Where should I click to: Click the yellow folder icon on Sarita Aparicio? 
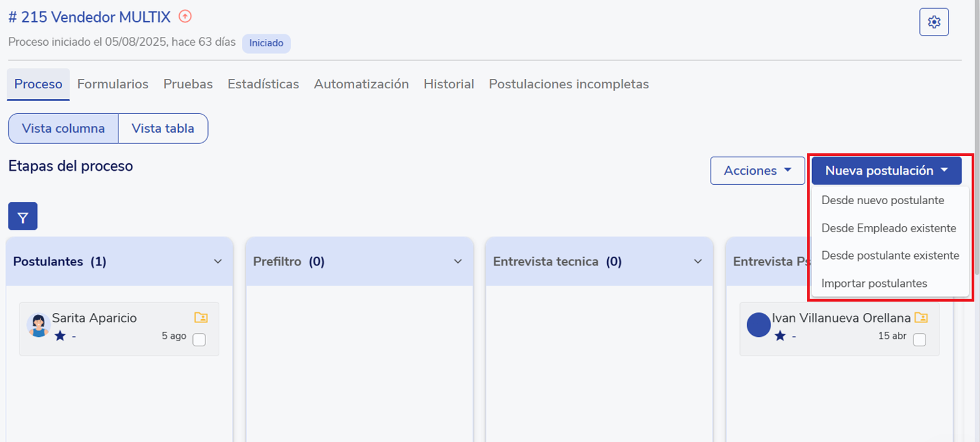tap(201, 317)
